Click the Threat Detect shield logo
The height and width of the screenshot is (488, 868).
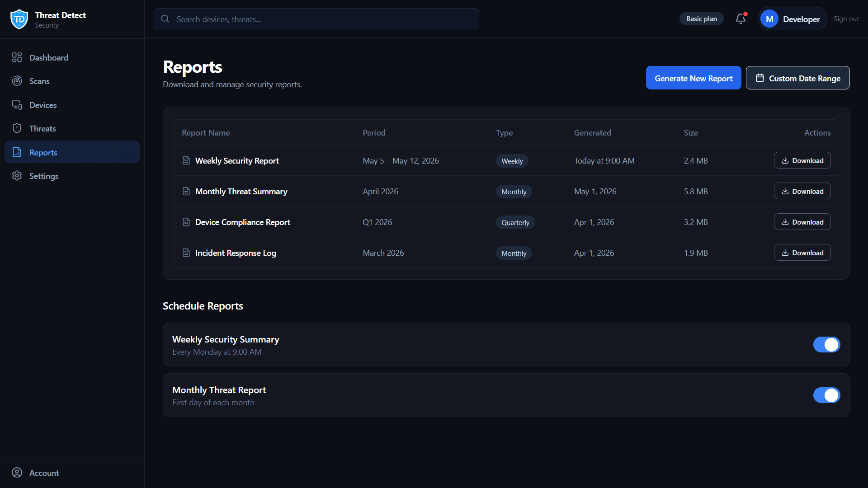(x=19, y=19)
